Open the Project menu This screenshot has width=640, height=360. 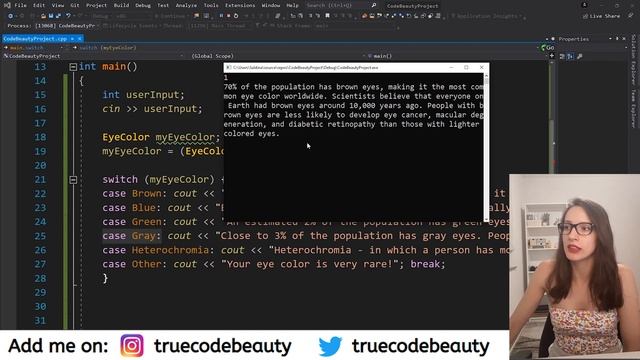coord(96,5)
